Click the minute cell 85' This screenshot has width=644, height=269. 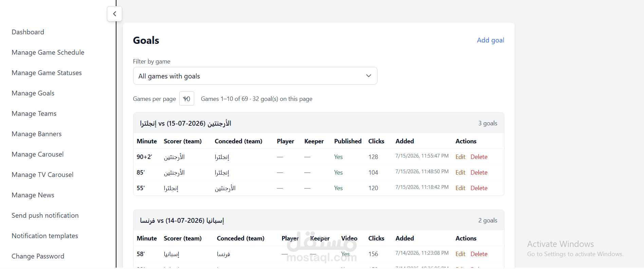point(141,173)
